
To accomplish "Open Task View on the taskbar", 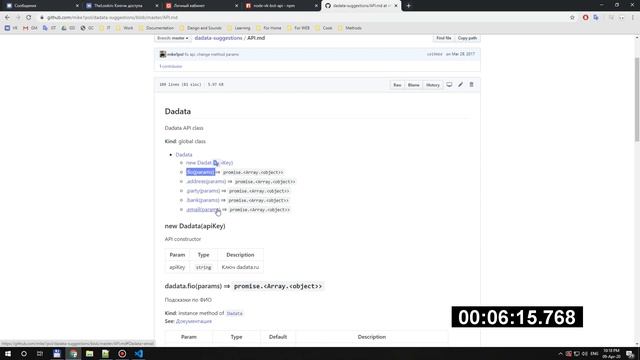I will (40, 353).
